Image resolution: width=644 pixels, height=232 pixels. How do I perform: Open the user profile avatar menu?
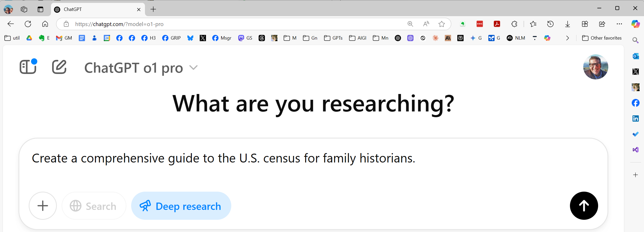pos(596,67)
